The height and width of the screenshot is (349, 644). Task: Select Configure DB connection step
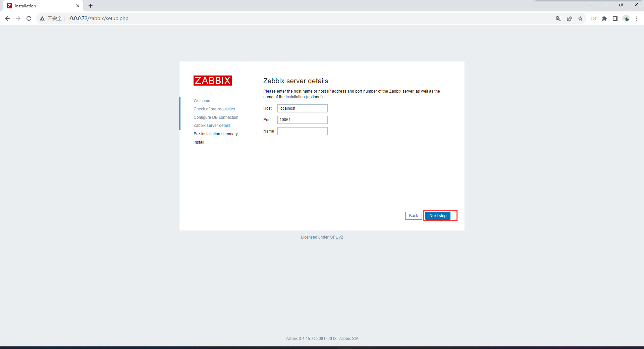coord(216,117)
